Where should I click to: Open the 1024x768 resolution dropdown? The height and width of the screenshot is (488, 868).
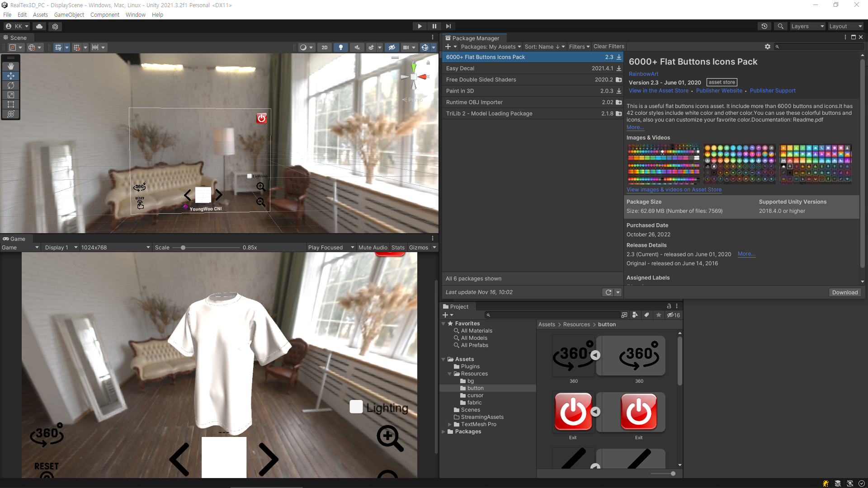coord(115,248)
